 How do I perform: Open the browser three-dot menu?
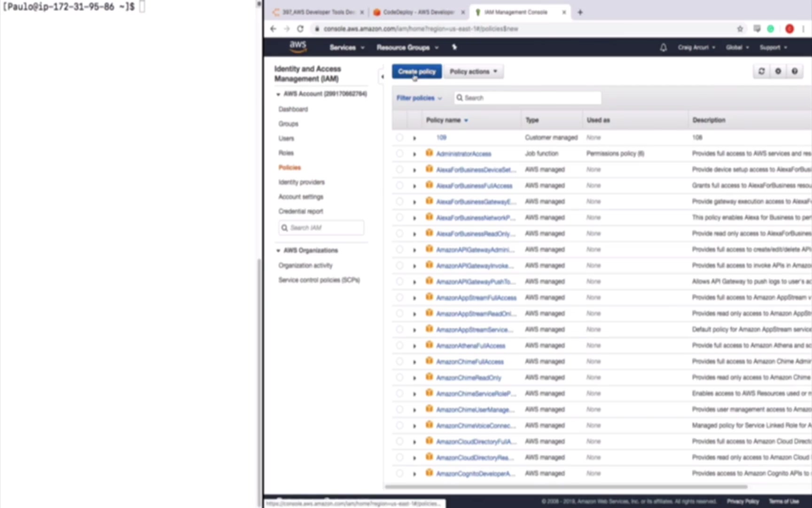(804, 29)
